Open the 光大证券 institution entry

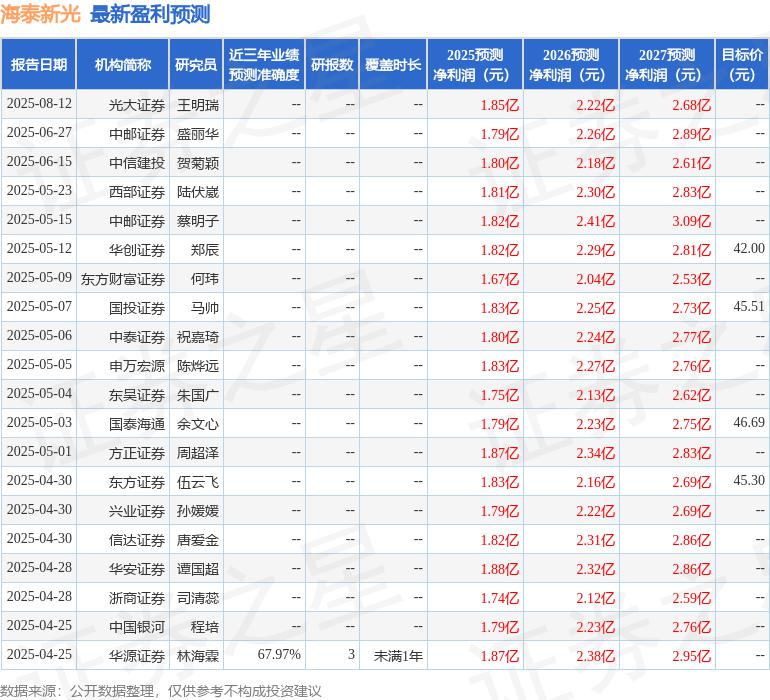pos(137,105)
